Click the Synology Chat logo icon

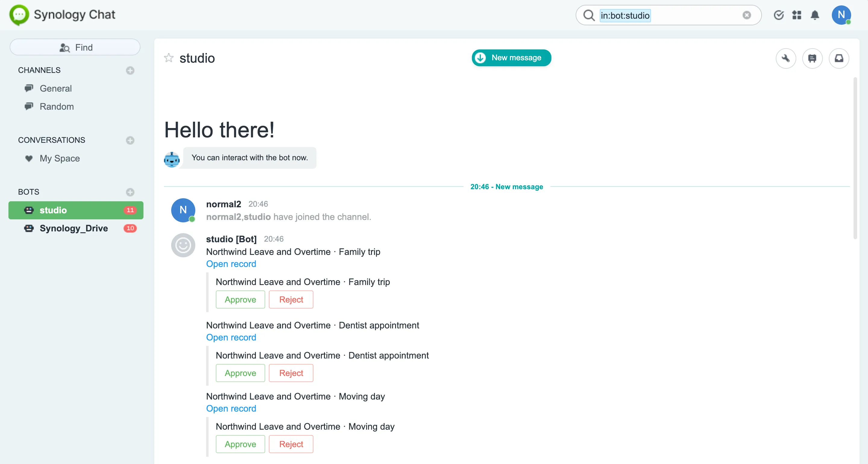point(19,15)
